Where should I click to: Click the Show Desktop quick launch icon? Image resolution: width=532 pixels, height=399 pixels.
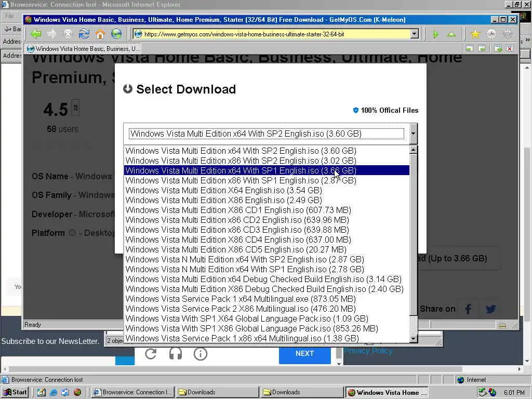pos(42,392)
